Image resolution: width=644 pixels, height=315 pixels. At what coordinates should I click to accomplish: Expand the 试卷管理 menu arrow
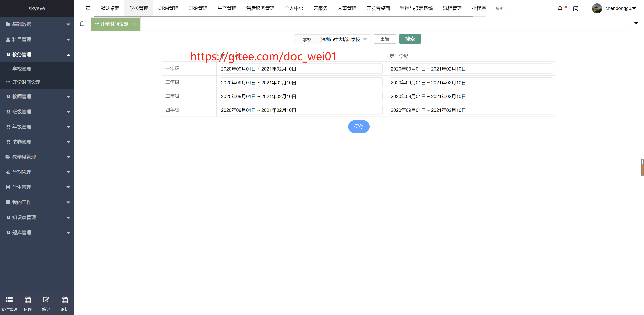click(x=68, y=142)
